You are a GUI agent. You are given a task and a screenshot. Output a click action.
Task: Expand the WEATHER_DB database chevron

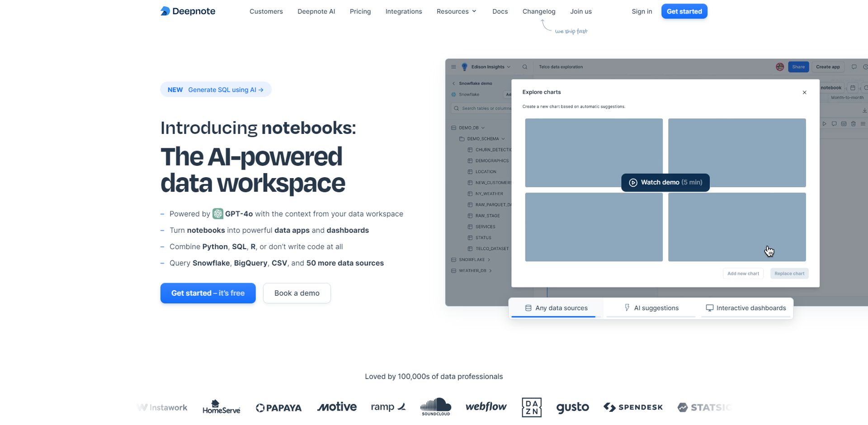pos(491,271)
